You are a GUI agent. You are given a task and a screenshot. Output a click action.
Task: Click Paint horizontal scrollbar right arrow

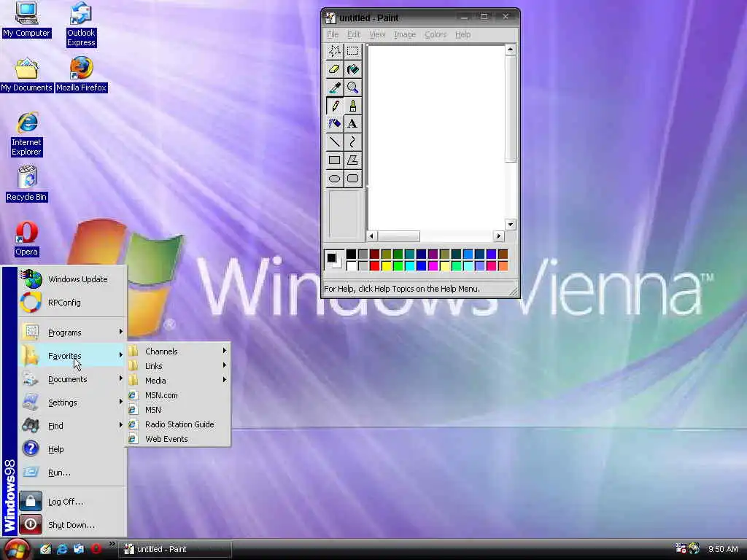(x=499, y=236)
